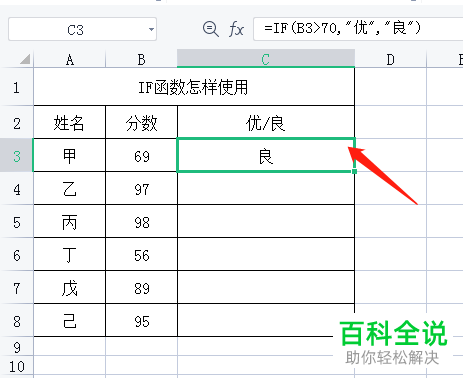Select cell D2 right of 优/良

point(390,122)
